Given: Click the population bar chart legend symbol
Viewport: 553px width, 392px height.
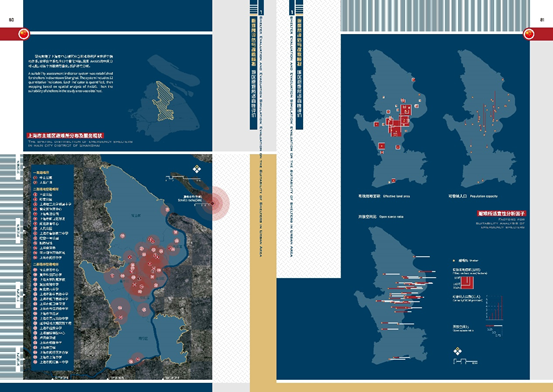Looking at the screenshot, I should 494,308.
